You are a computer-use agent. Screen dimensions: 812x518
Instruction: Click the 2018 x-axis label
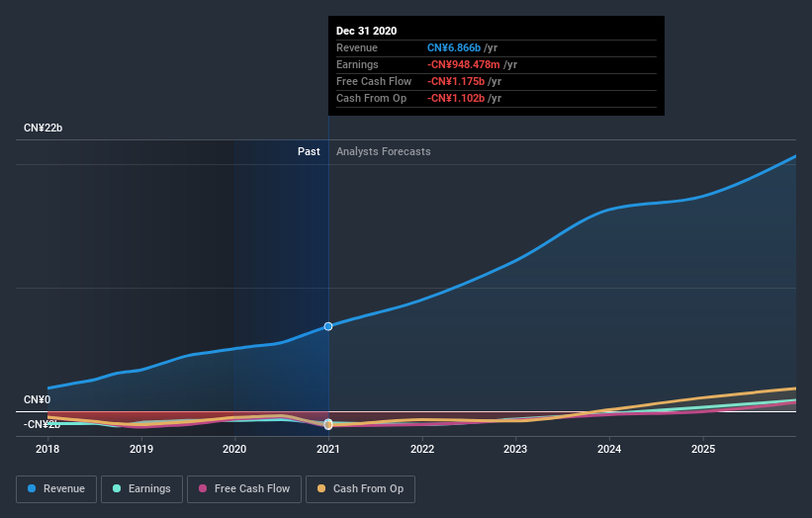(47, 449)
